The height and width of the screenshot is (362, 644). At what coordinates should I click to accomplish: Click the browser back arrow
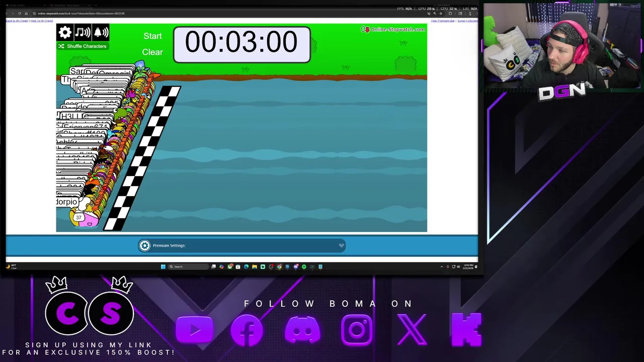(7, 14)
